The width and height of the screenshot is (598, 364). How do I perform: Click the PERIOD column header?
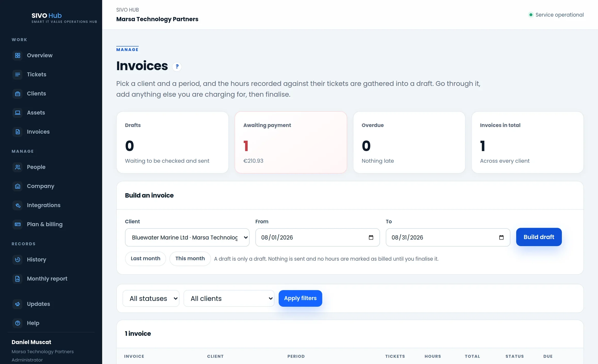(x=296, y=356)
